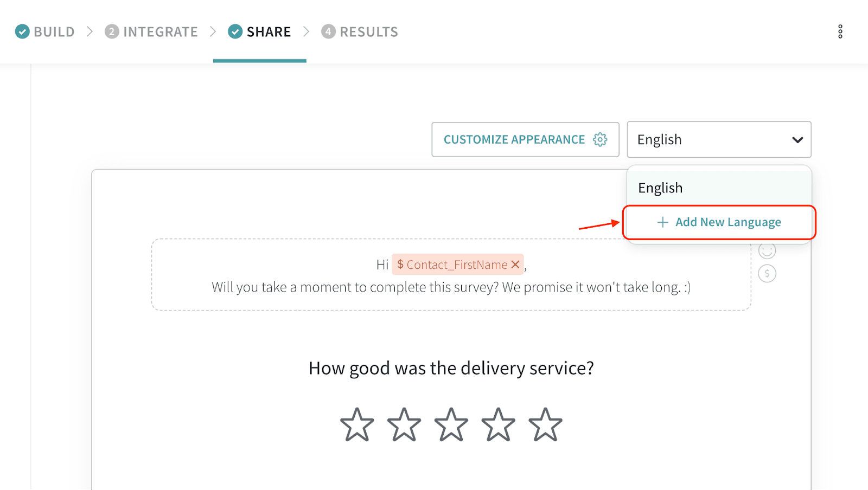
Task: Click the BUILD step checkmark icon
Action: point(22,31)
